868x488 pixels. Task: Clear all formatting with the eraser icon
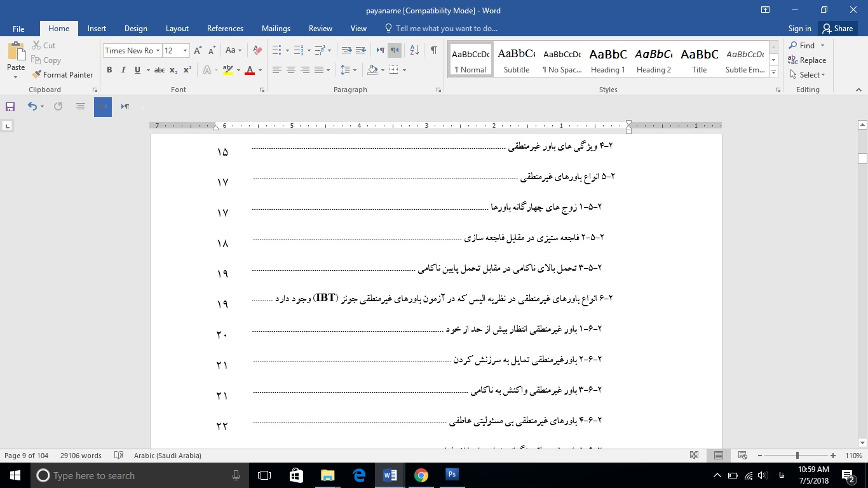[x=256, y=50]
